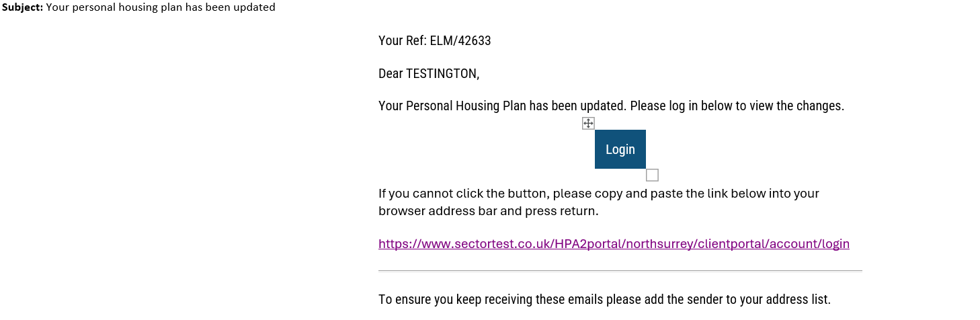The width and height of the screenshot is (980, 320).
Task: Open the sectortest.co.uk client portal login link
Action: click(x=614, y=243)
